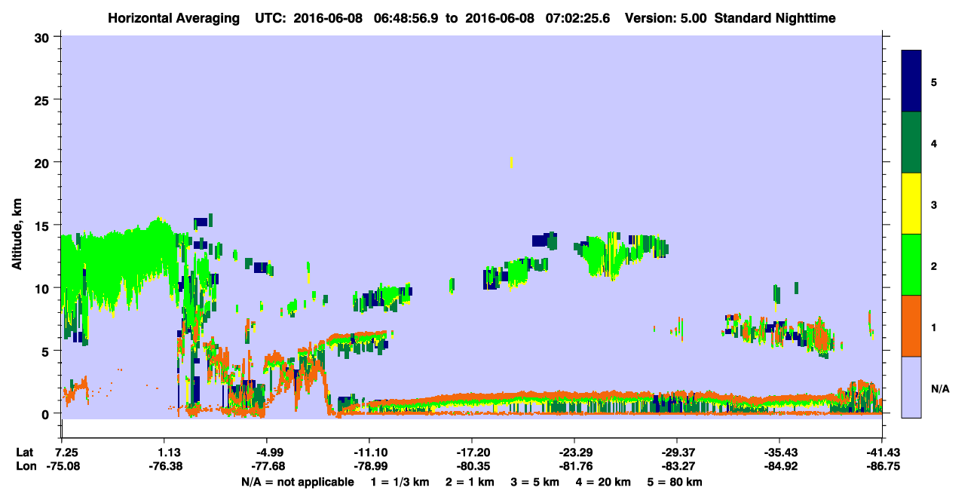Click longitude value -81.76
Image resolution: width=980 pixels, height=503 pixels.
click(574, 466)
